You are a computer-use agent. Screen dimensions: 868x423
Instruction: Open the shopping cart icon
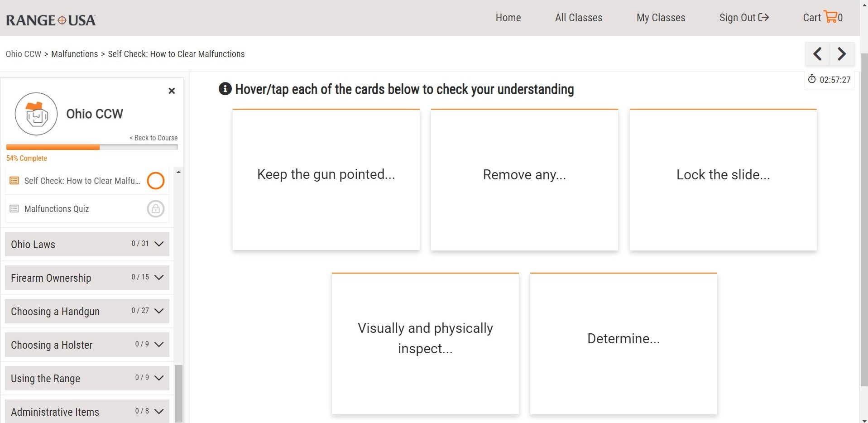[x=830, y=17]
